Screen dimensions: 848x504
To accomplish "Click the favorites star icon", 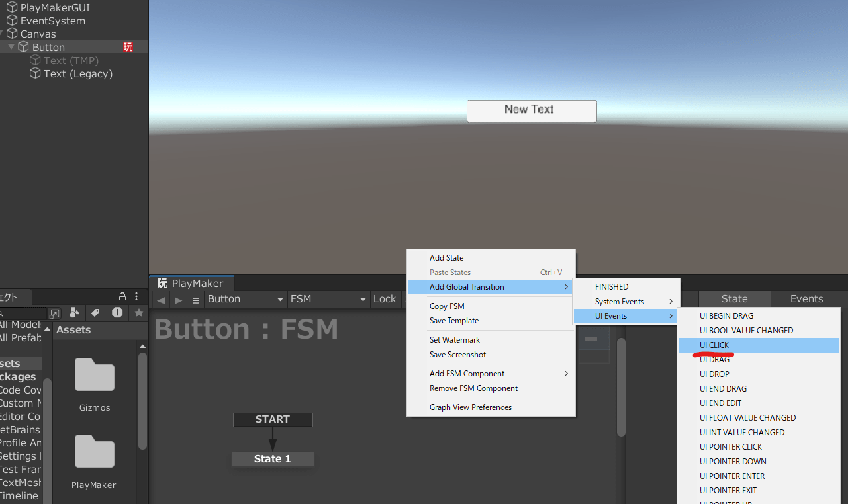I will (x=138, y=313).
